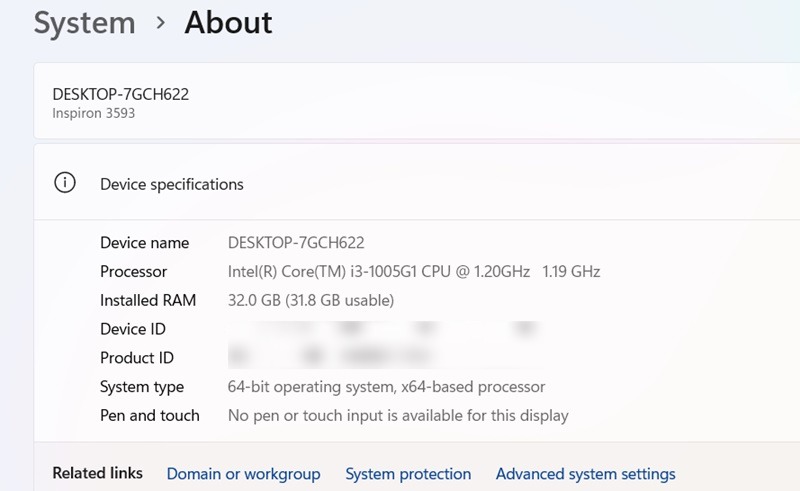The height and width of the screenshot is (491, 800).
Task: Click the Related links label
Action: (97, 473)
